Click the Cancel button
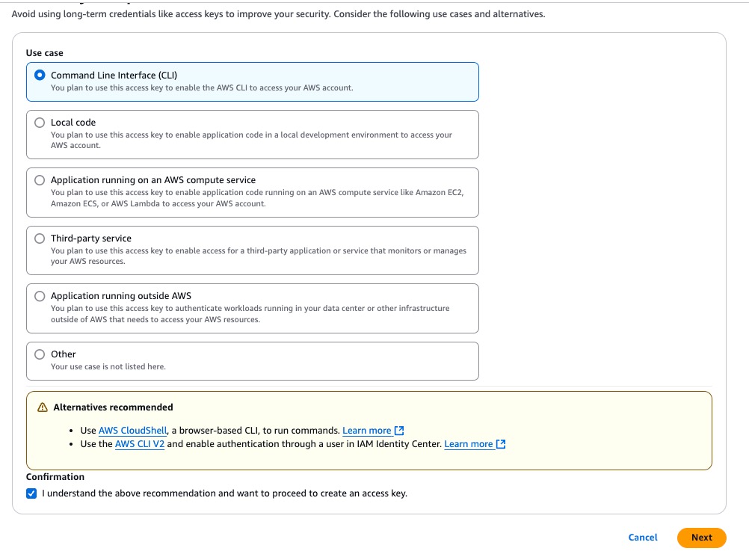Screen dimensions: 749x560 (x=642, y=538)
